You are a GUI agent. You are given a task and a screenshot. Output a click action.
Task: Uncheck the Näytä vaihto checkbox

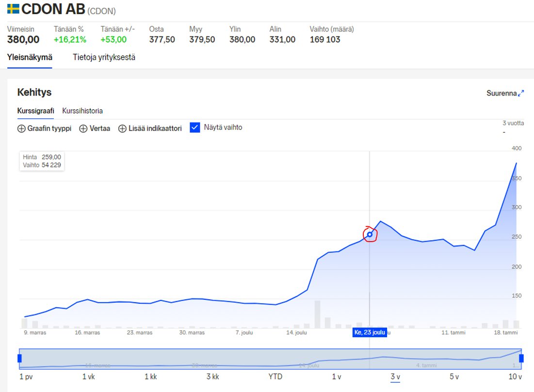pyautogui.click(x=195, y=128)
